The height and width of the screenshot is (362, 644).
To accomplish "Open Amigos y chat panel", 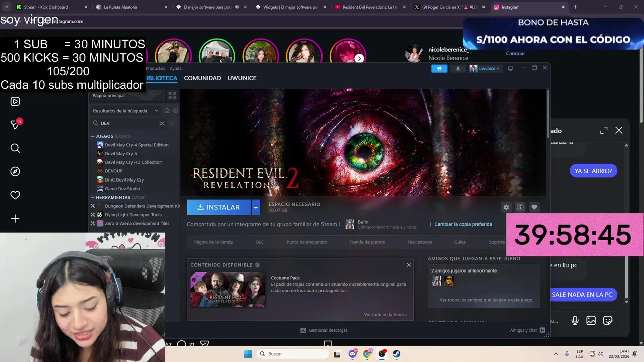I will click(x=527, y=330).
